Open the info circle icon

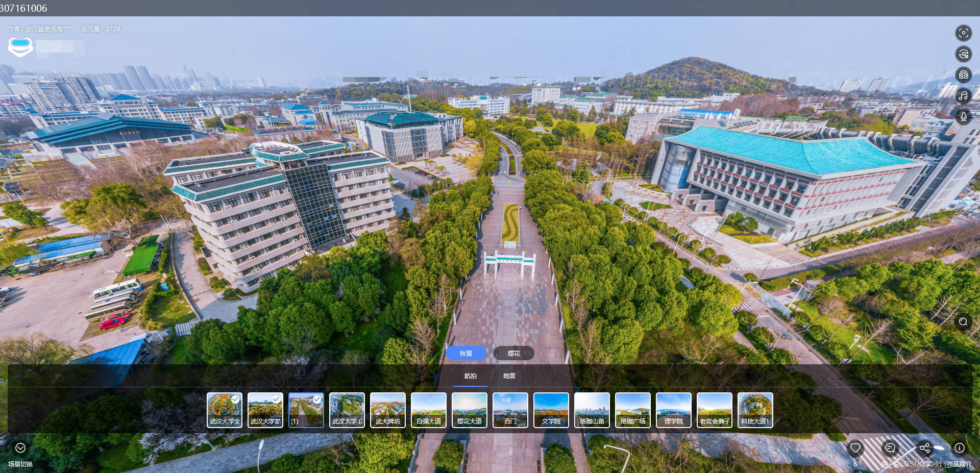[960, 448]
